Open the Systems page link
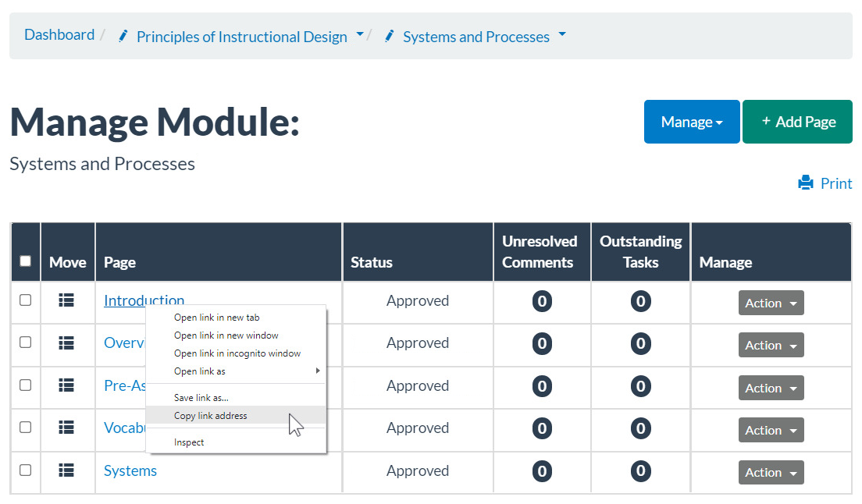 130,470
